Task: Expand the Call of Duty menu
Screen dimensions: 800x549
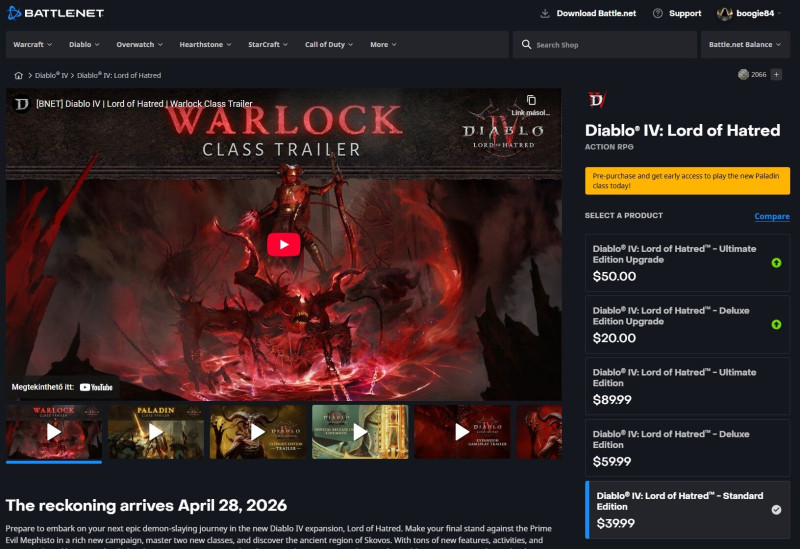Action: tap(329, 44)
